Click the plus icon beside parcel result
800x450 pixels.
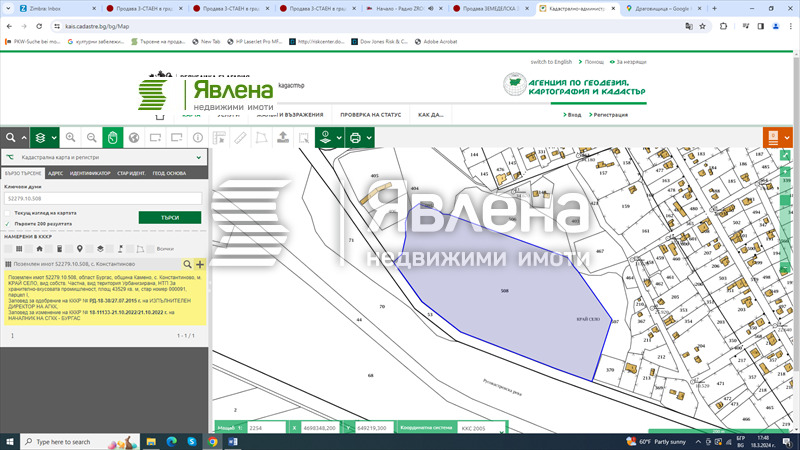click(199, 263)
